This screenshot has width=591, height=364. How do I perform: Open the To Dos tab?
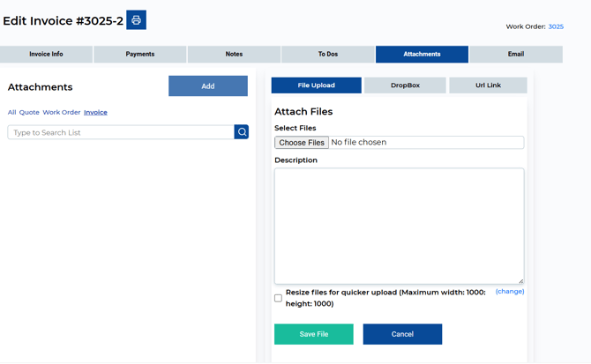(328, 55)
